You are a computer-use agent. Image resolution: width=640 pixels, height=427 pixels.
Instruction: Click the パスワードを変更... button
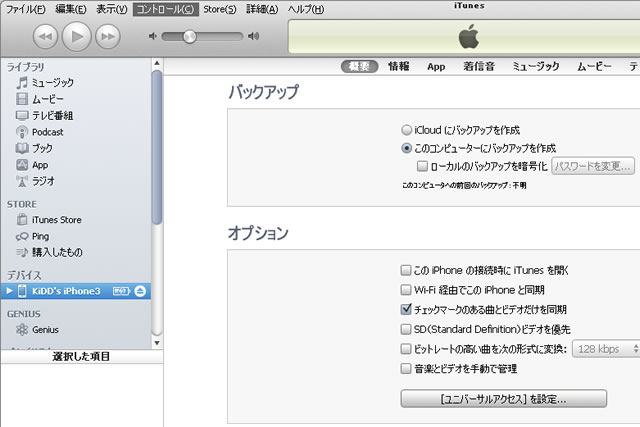[593, 166]
